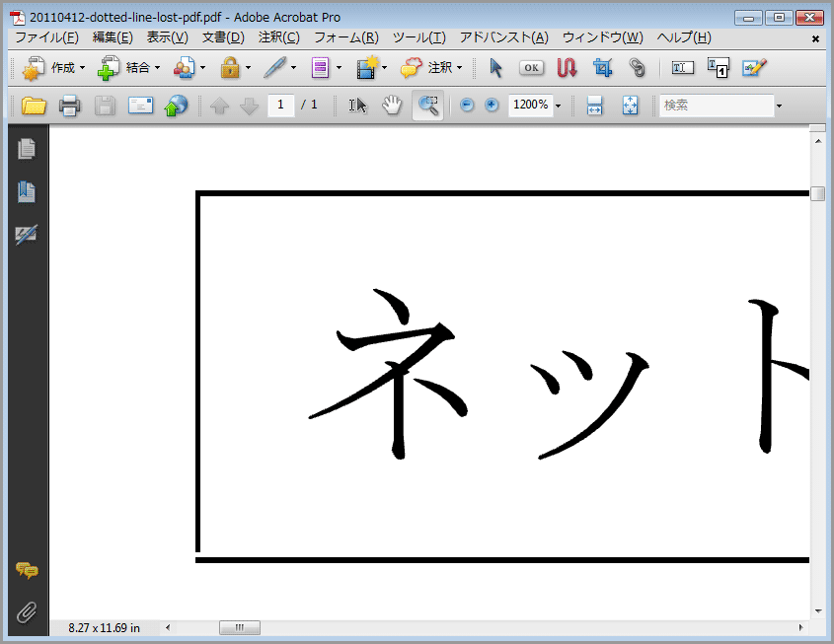Click the Save floppy disk icon
Image resolution: width=834 pixels, height=644 pixels.
coord(105,106)
